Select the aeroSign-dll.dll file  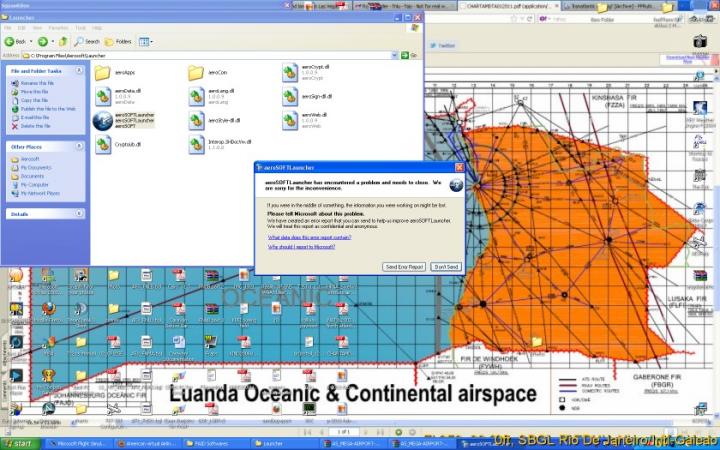(307, 96)
